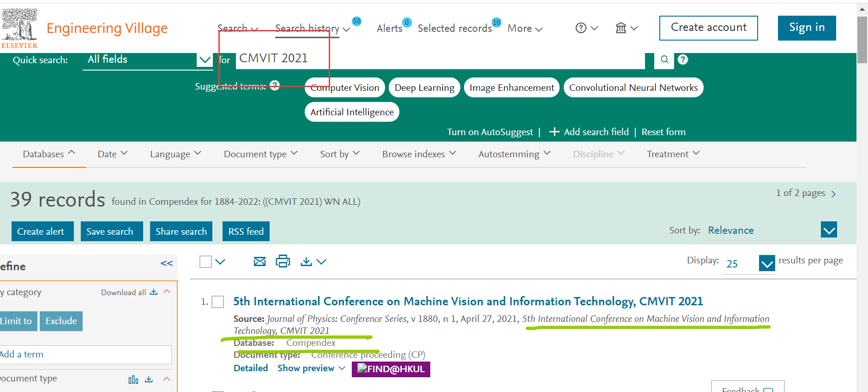Click the Save search button
Viewport: 868px width, 392px height.
[112, 232]
